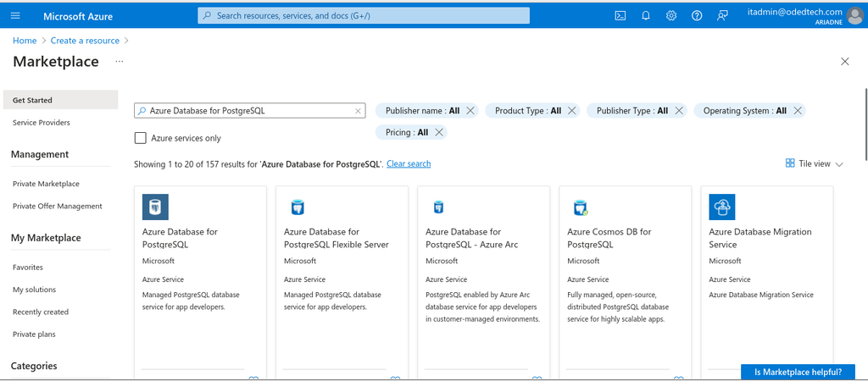Open Private plans in sidebar
Screen dimensions: 868x381
pyautogui.click(x=34, y=334)
